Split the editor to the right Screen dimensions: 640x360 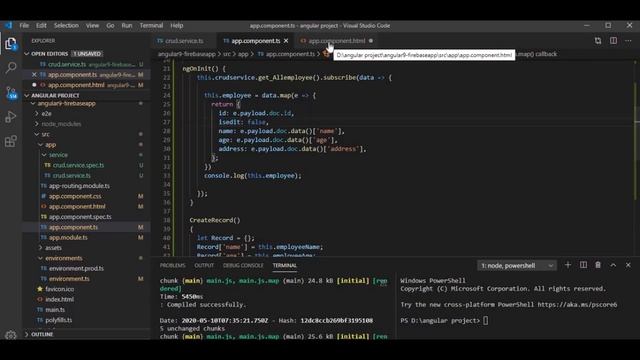pos(613,40)
